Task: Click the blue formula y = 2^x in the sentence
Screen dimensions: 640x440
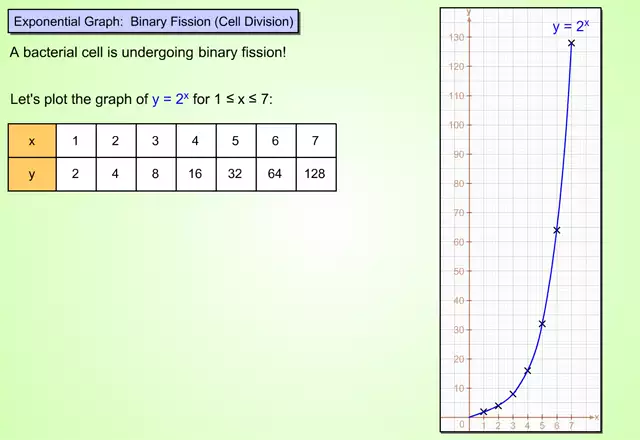Action: click(x=170, y=98)
